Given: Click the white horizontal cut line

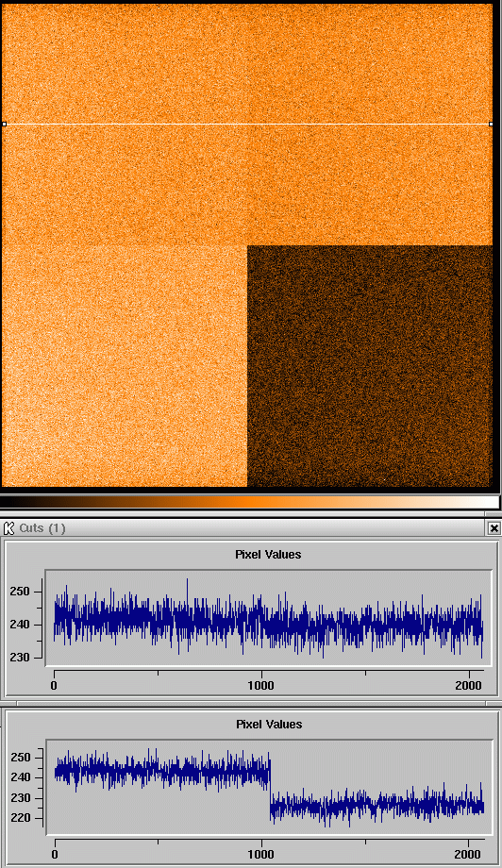Looking at the screenshot, I should click(x=247, y=124).
